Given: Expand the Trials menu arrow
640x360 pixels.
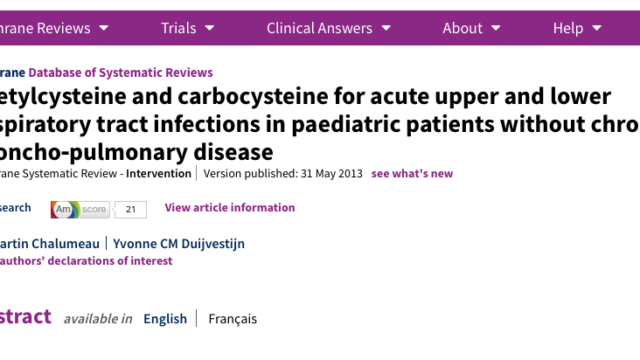Looking at the screenshot, I should tap(209, 28).
